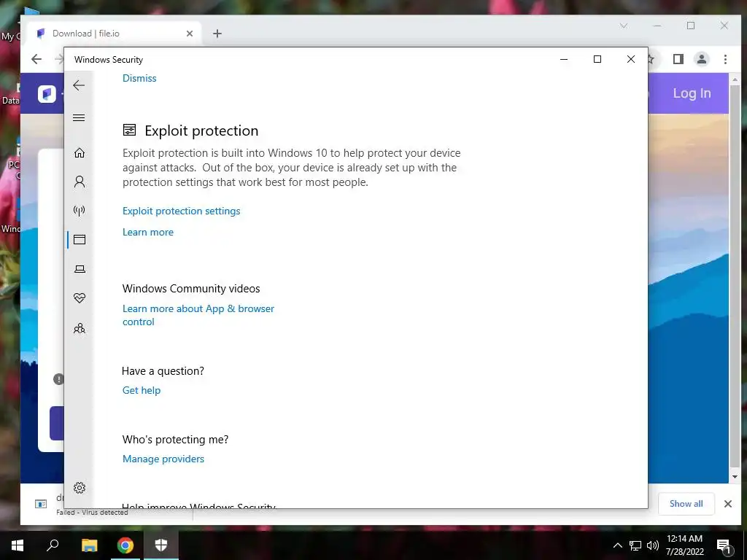This screenshot has height=560, width=747.
Task: Maximize the Windows Security window
Action: coord(597,59)
